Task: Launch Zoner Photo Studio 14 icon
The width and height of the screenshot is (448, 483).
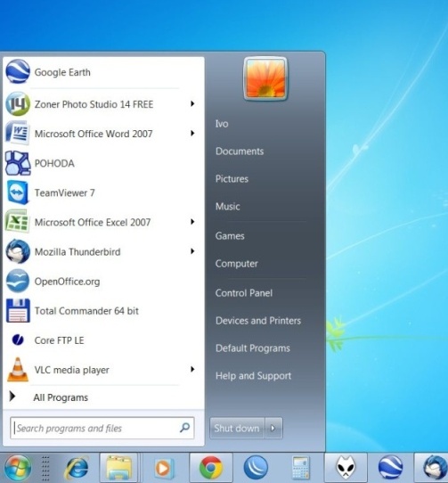Action: 18,103
